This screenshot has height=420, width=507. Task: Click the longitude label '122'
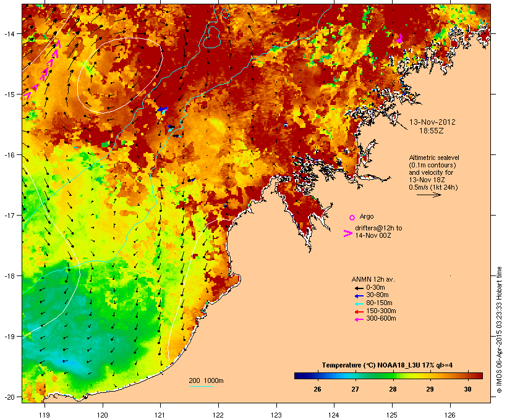pos(218,415)
